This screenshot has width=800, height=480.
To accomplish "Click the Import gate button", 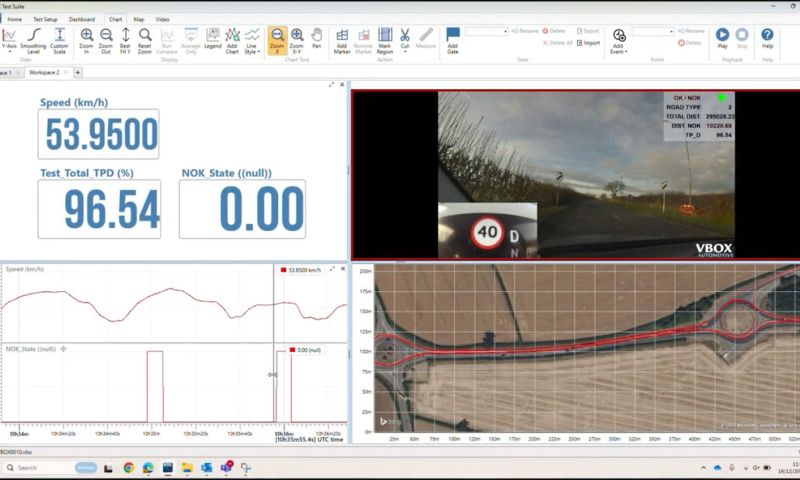I will tap(589, 43).
